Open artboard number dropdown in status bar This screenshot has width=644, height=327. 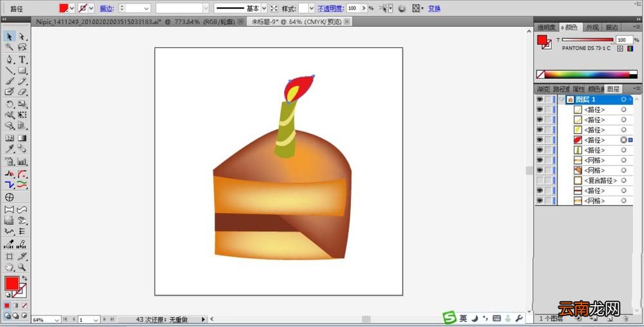pyautogui.click(x=96, y=319)
